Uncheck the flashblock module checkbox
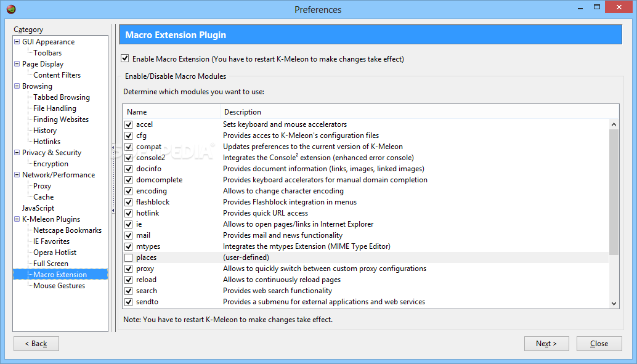637x364 pixels. click(x=128, y=202)
